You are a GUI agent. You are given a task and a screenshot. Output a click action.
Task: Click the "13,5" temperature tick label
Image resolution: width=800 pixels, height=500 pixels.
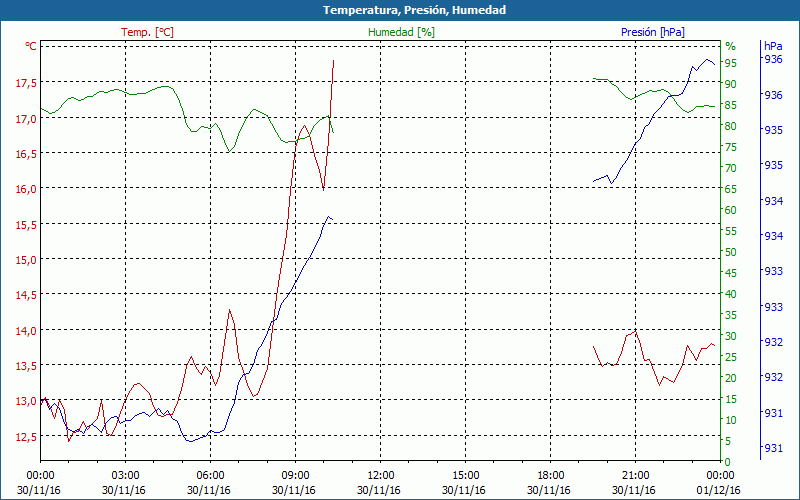(26, 366)
